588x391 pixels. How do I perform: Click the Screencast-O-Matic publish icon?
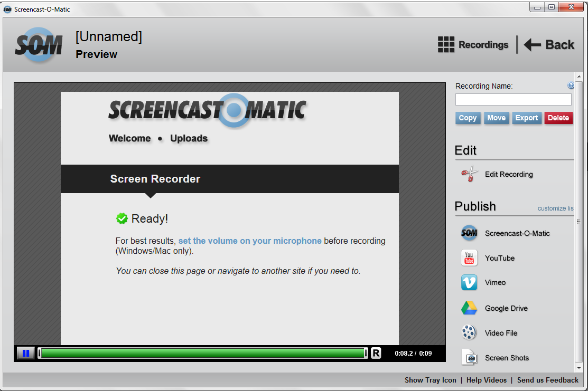[469, 233]
